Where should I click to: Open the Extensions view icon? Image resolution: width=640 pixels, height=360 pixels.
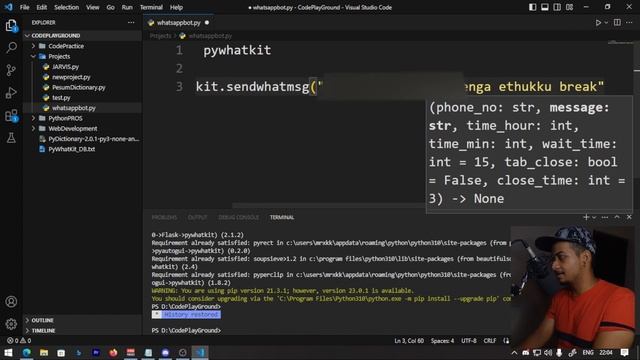(11, 116)
